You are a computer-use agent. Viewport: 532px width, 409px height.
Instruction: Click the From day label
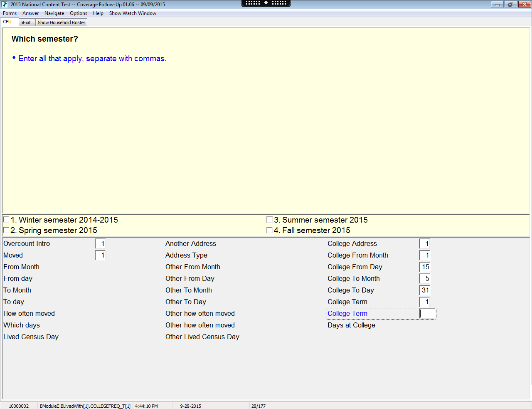18,279
